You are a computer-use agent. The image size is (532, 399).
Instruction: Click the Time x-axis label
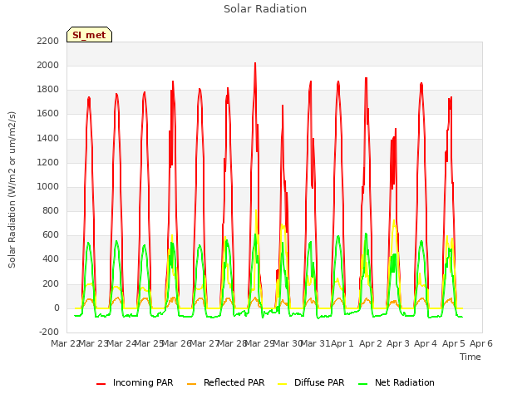tap(470, 357)
